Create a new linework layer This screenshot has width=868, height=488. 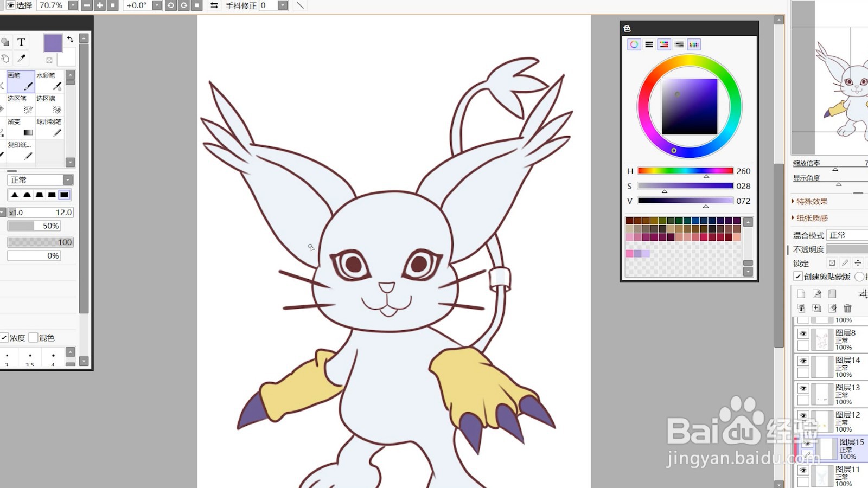[x=817, y=294]
